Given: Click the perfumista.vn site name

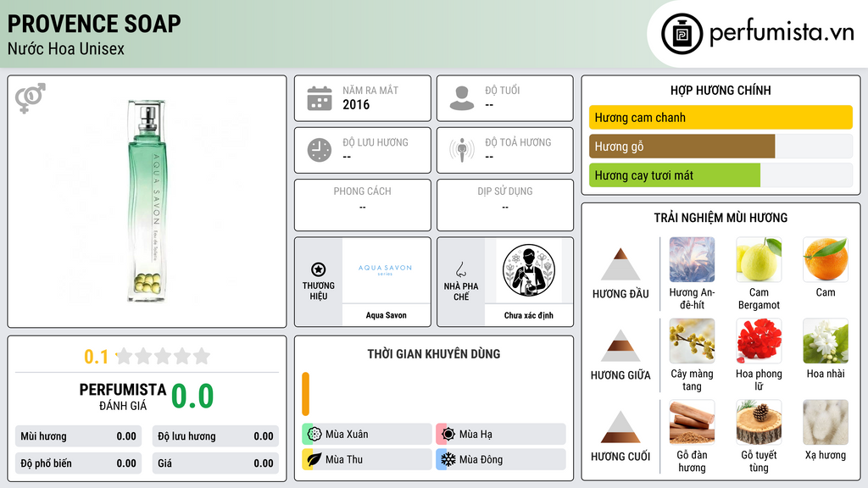Looking at the screenshot, I should click(x=782, y=33).
